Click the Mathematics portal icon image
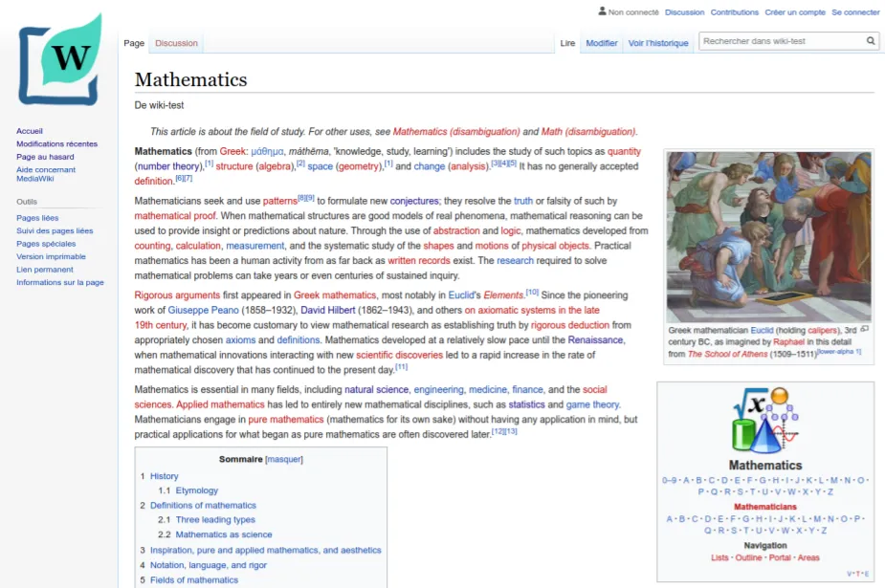The width and height of the screenshot is (885, 588). click(764, 421)
